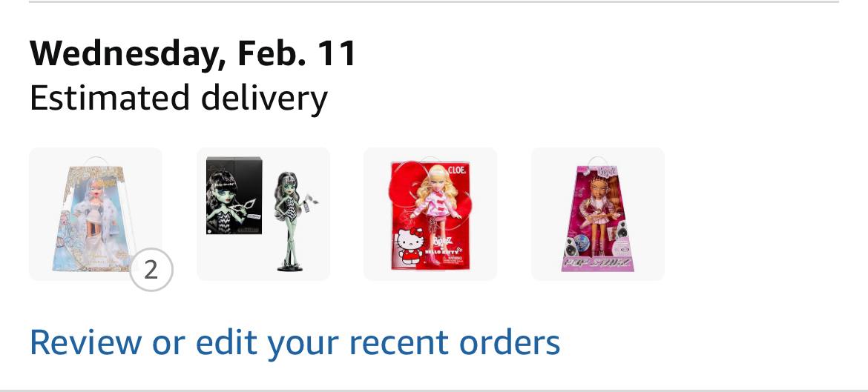The width and height of the screenshot is (868, 392).
Task: Open the pink Bratz doll box thumbnail
Action: click(x=598, y=214)
